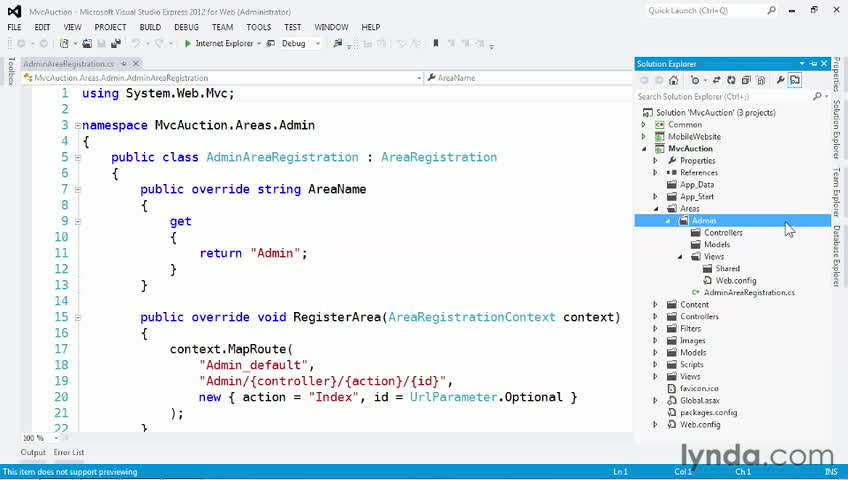848x480 pixels.
Task: Click the Save All toolbar icon
Action: pos(115,43)
